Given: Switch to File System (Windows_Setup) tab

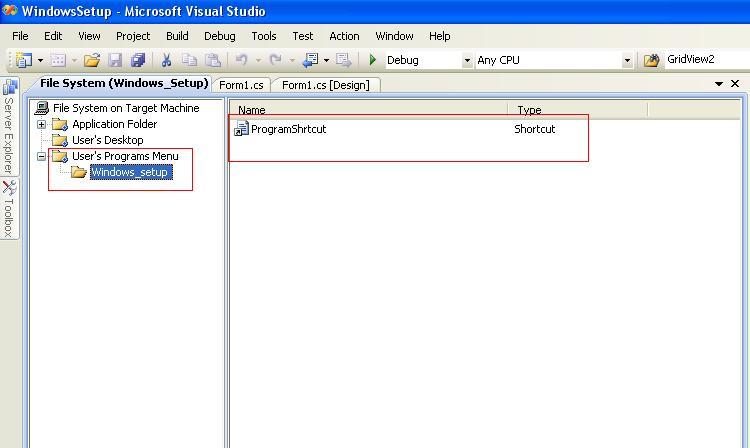Looking at the screenshot, I should 124,84.
